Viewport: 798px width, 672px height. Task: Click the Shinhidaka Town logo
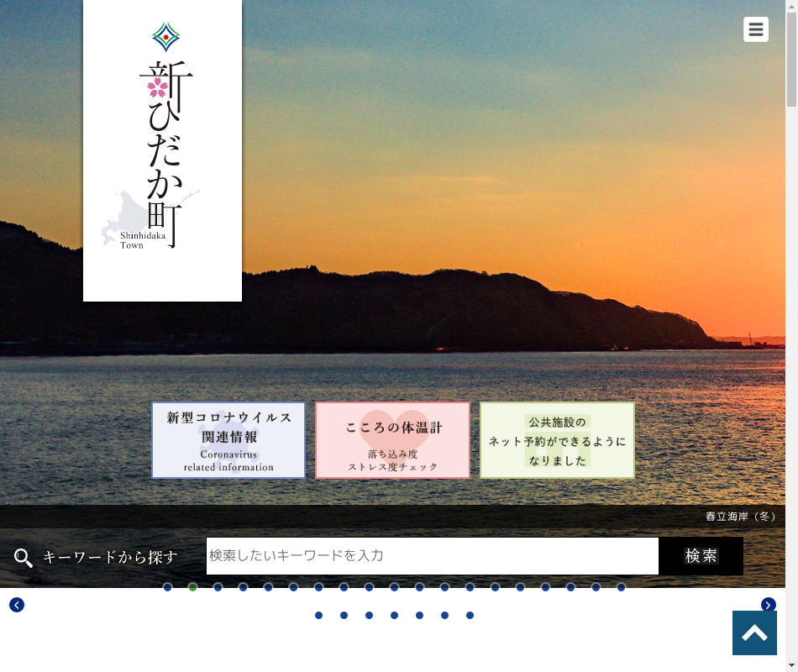coord(162,151)
